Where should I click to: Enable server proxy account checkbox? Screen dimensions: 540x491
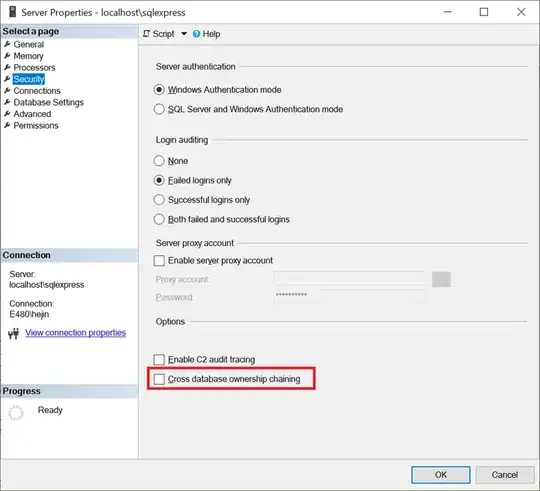[x=159, y=261]
